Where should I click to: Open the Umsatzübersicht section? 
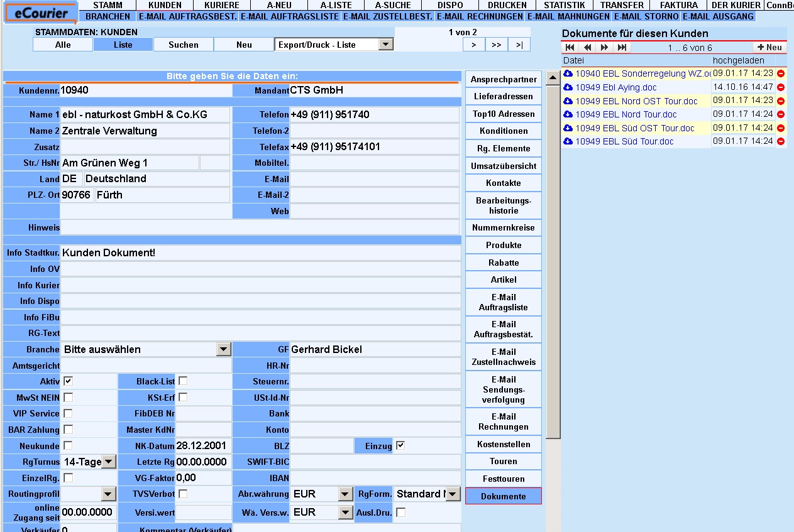pyautogui.click(x=504, y=166)
